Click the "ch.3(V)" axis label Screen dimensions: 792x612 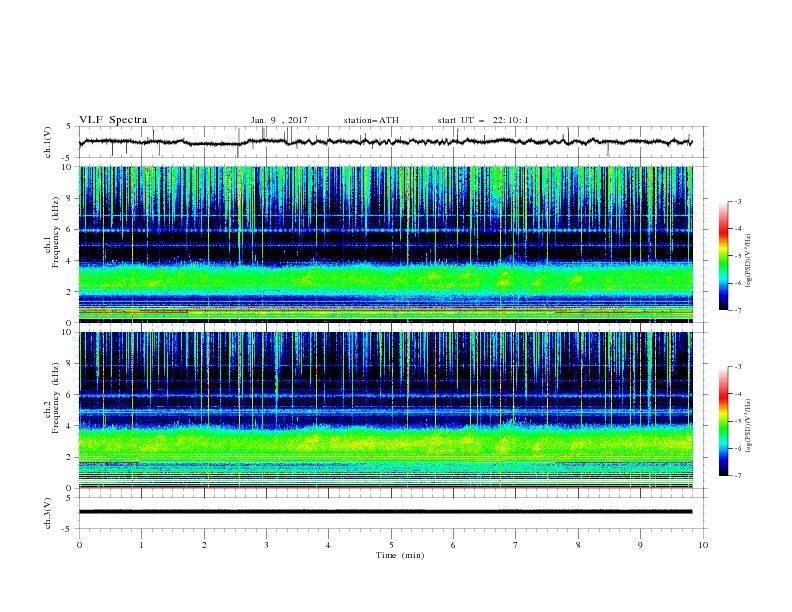coord(47,513)
